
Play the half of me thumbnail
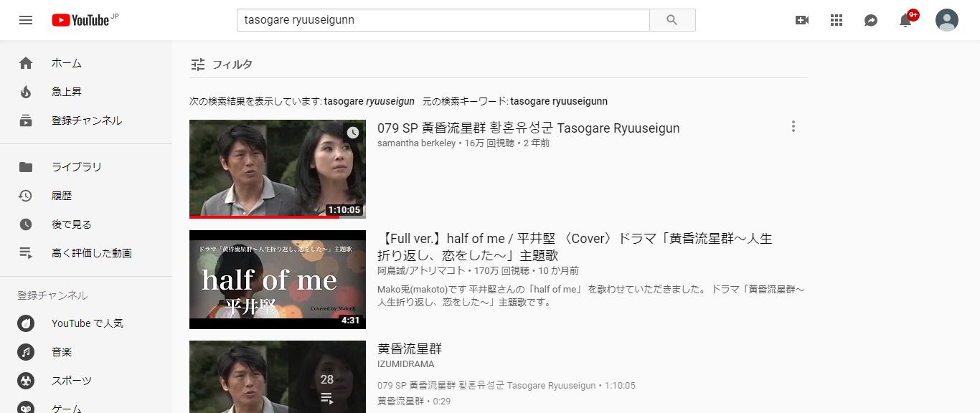coord(278,280)
